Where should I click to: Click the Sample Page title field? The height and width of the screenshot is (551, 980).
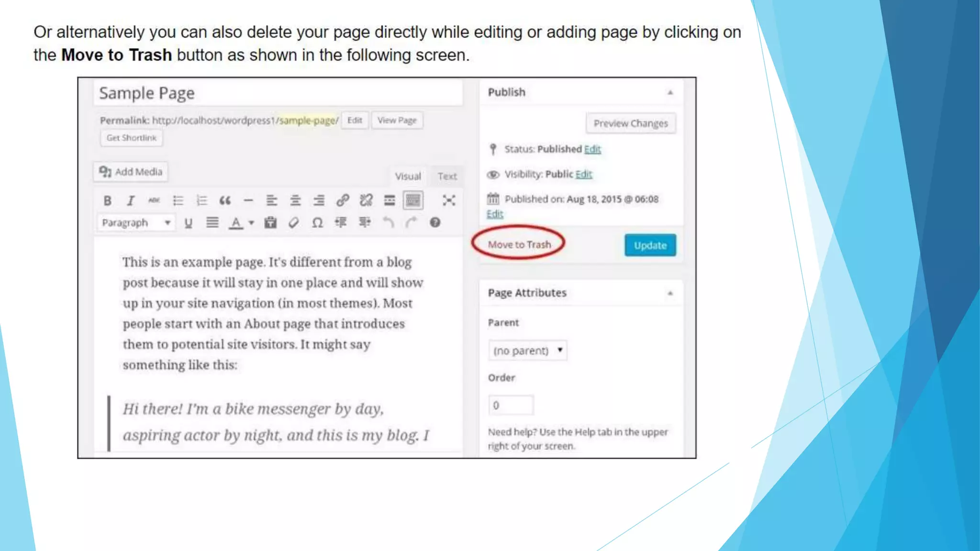coord(278,93)
